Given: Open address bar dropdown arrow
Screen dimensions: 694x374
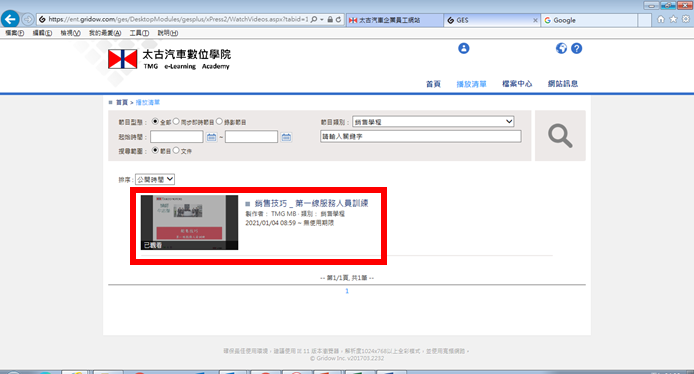Looking at the screenshot, I should (322, 19).
